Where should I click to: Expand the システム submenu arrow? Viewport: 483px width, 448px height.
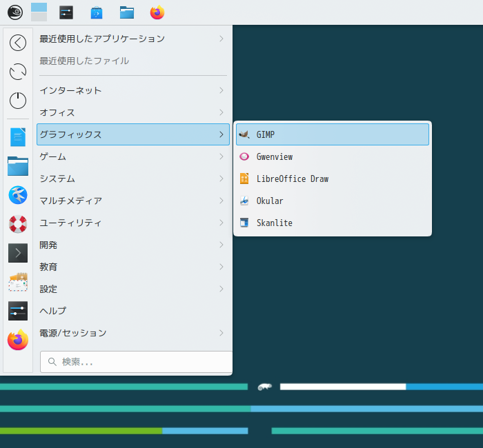point(221,179)
